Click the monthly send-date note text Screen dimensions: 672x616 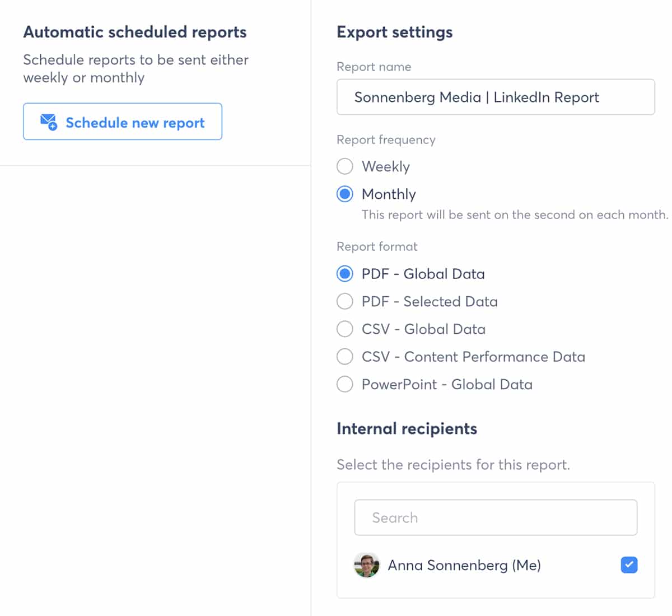click(514, 215)
